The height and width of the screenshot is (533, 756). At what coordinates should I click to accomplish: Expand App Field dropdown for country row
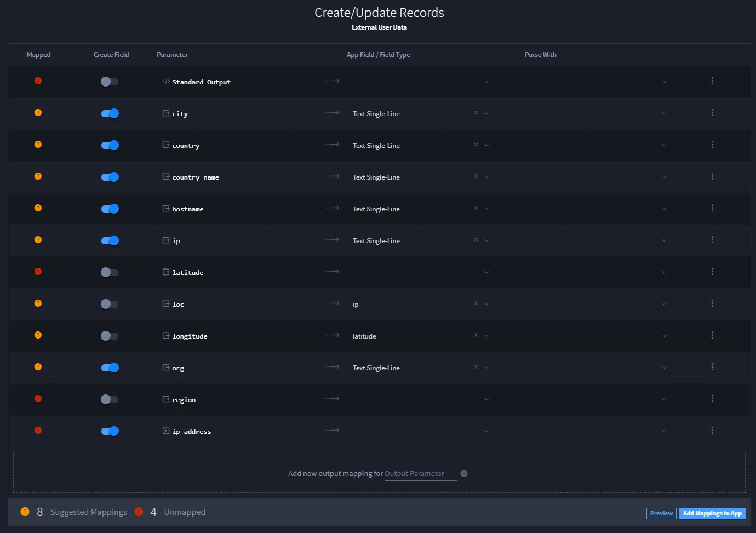pos(486,145)
